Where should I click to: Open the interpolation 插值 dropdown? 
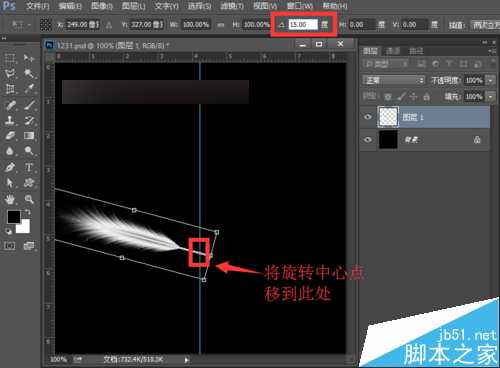485,25
